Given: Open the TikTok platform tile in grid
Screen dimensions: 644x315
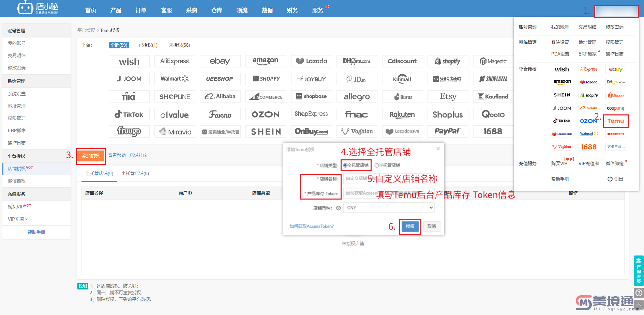Looking at the screenshot, I should (129, 114).
